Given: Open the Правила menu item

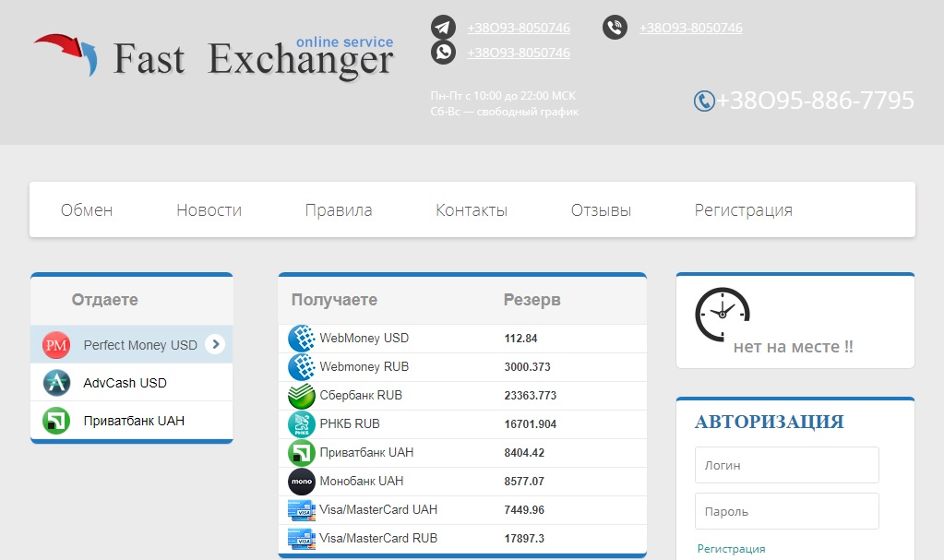Looking at the screenshot, I should click(339, 210).
